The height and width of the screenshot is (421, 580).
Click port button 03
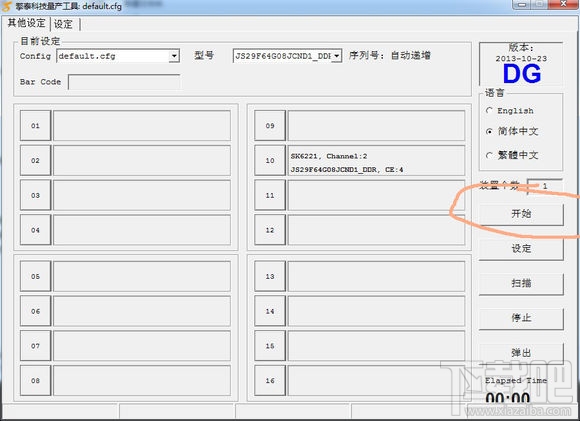tap(35, 195)
